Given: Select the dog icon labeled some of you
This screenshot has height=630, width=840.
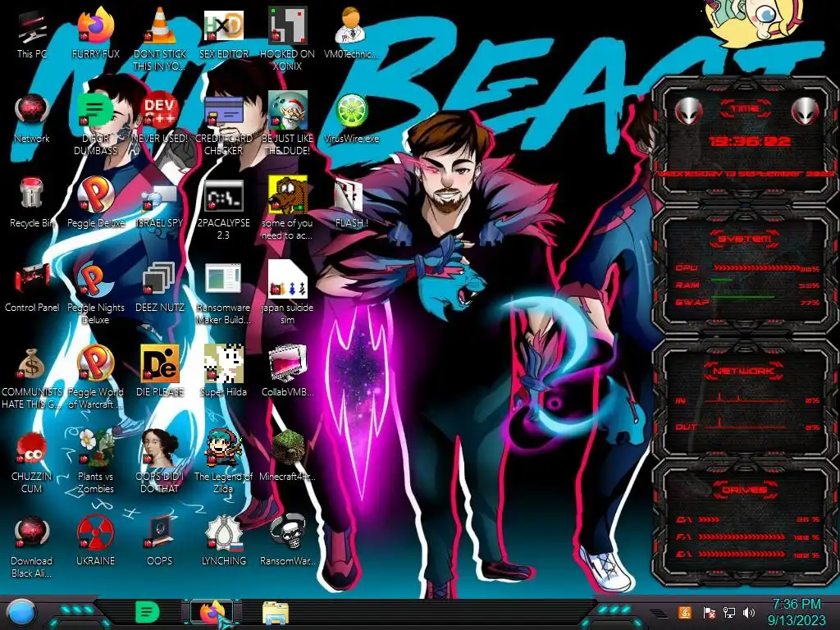Looking at the screenshot, I should click(x=288, y=194).
